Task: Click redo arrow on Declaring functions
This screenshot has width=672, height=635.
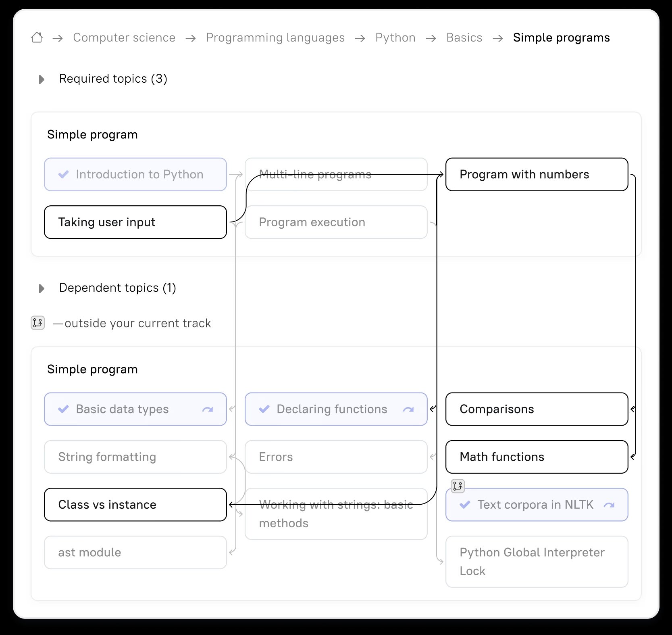Action: pyautogui.click(x=408, y=409)
